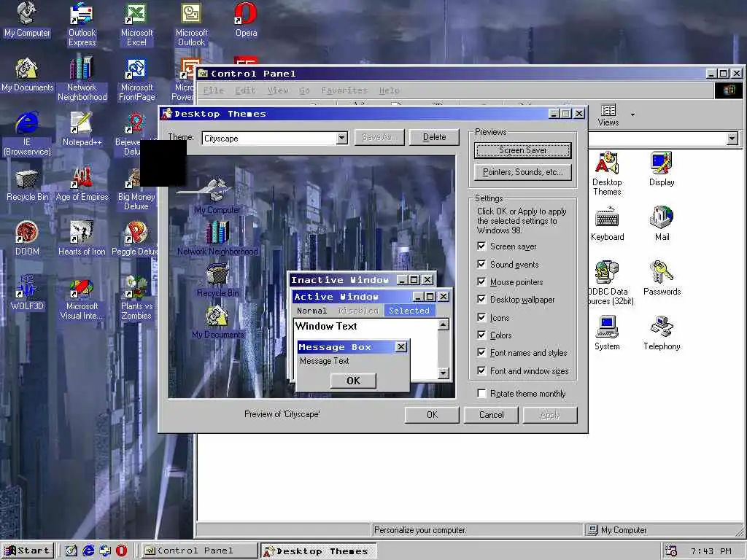
Task: Enable Rotate theme monthly
Action: tap(481, 393)
